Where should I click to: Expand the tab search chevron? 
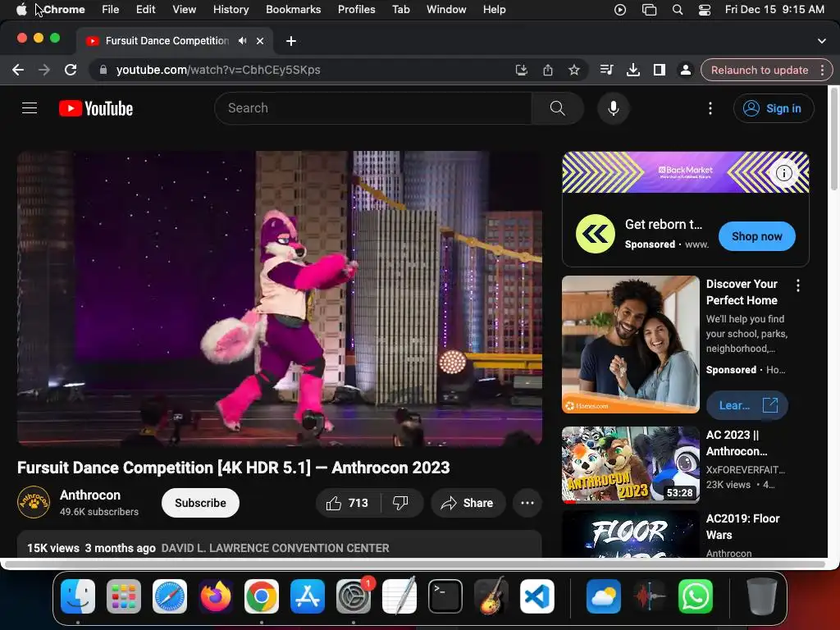click(822, 41)
